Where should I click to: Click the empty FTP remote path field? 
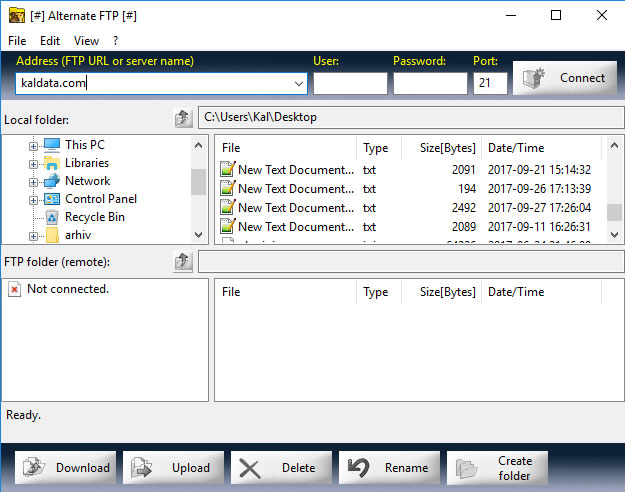tap(411, 262)
